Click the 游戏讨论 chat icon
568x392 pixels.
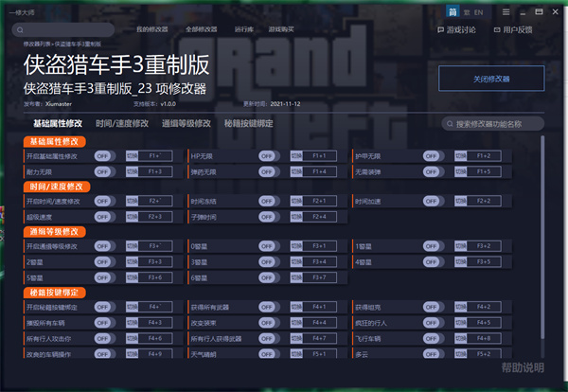[x=442, y=30]
